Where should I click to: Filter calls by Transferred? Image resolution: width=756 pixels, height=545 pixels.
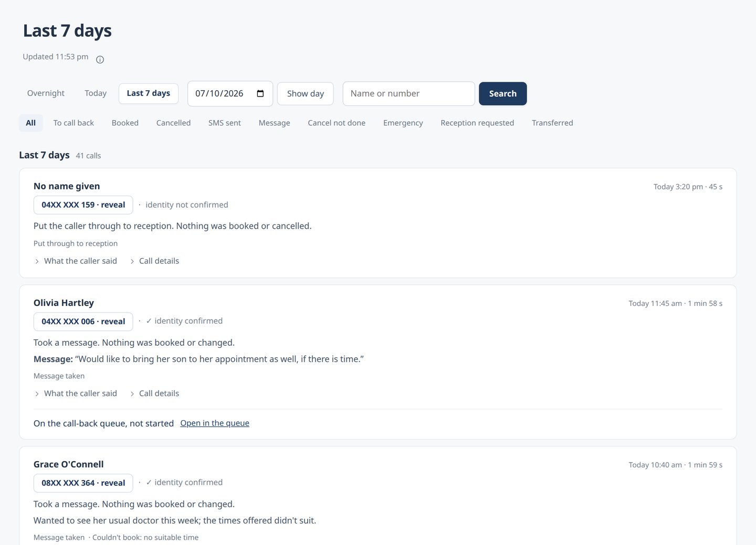552,123
